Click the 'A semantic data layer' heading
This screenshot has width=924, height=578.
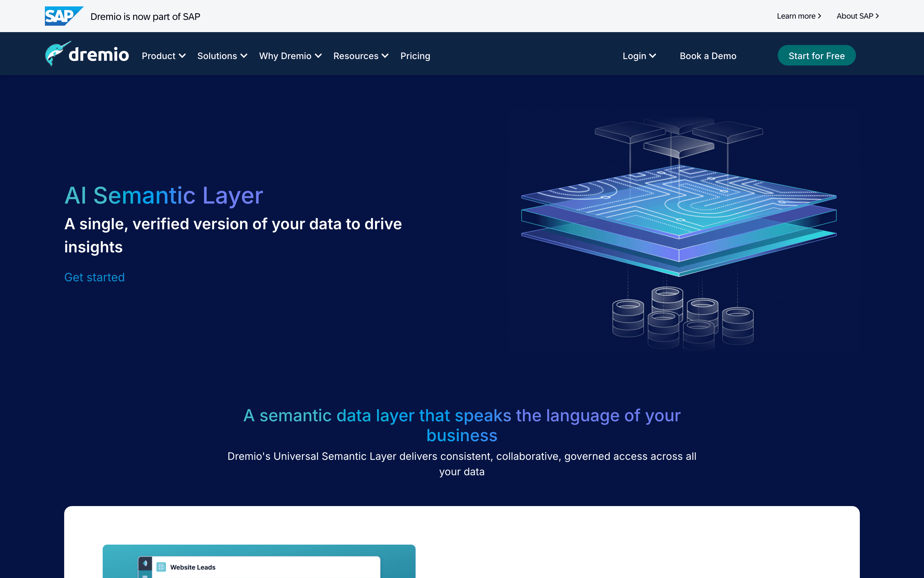coord(462,425)
